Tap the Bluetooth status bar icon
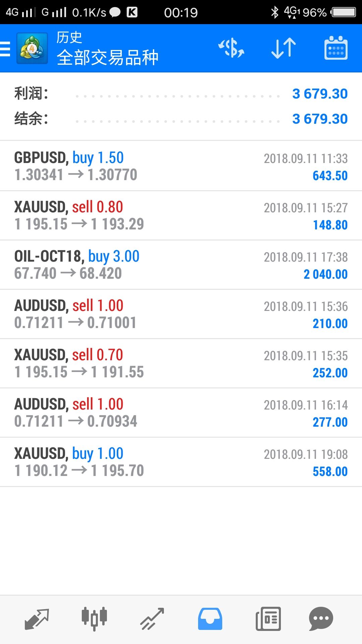This screenshot has height=644, width=362. pyautogui.click(x=275, y=12)
